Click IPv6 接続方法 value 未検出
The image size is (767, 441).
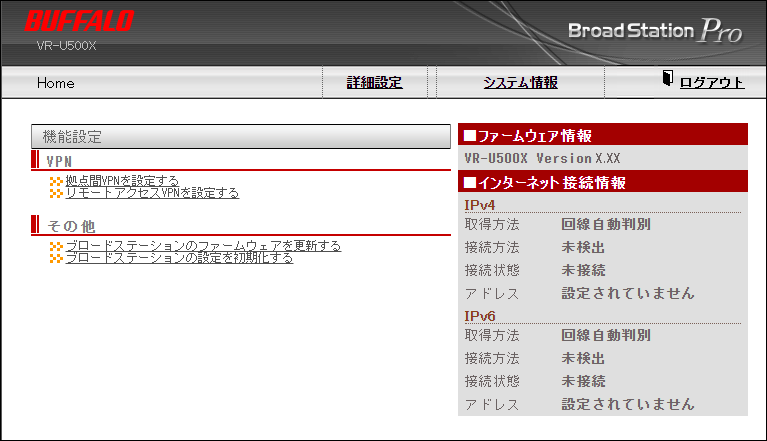583,358
